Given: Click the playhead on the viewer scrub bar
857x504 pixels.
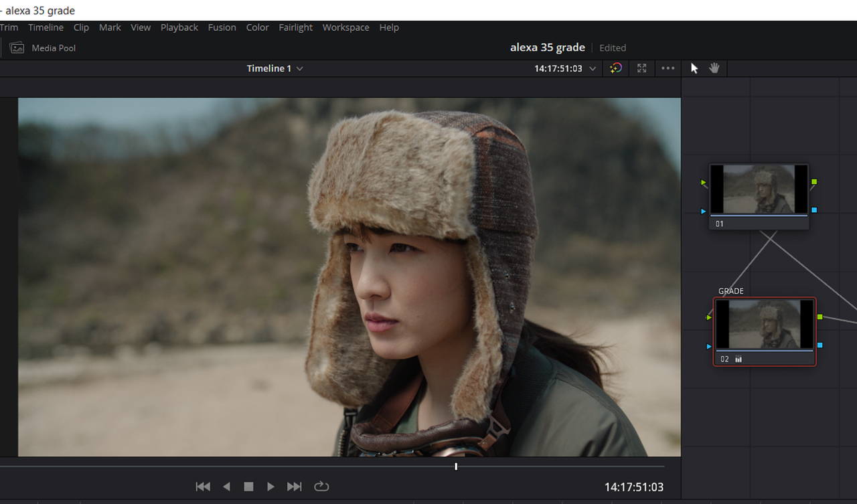Looking at the screenshot, I should point(456,467).
